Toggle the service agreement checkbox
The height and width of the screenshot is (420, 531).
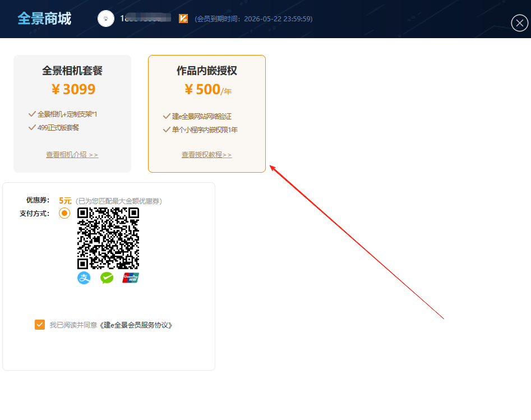click(40, 325)
